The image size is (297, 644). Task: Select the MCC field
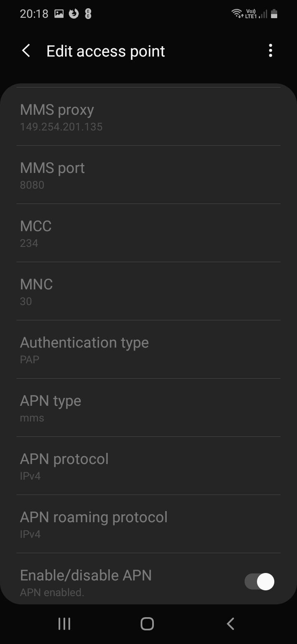tap(148, 233)
